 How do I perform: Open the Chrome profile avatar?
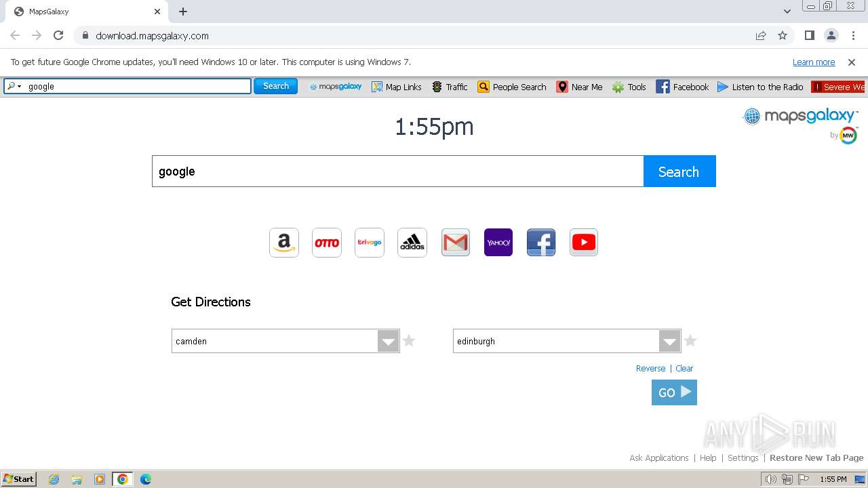click(x=831, y=35)
